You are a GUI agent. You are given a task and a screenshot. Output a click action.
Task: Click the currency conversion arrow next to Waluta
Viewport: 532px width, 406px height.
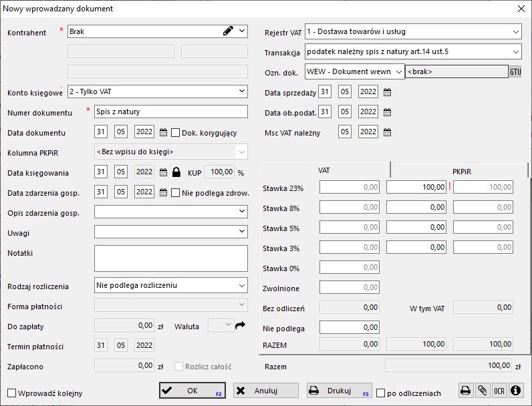240,325
